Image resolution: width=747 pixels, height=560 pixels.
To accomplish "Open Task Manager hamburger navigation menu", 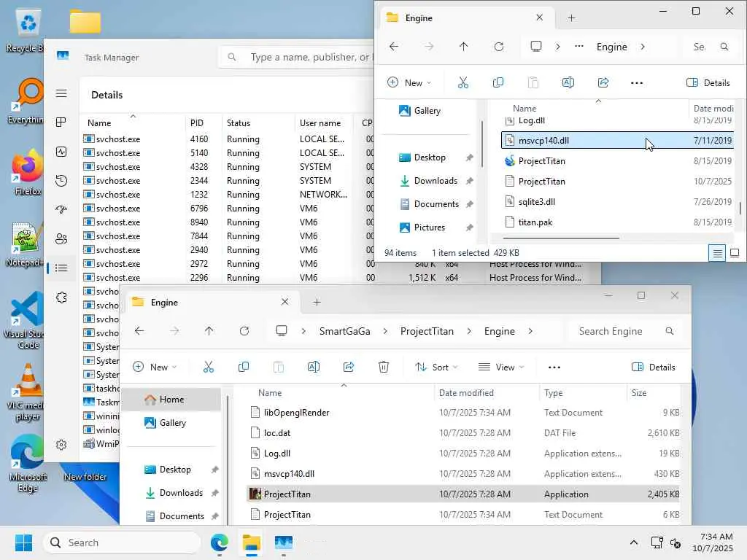I will click(x=61, y=93).
